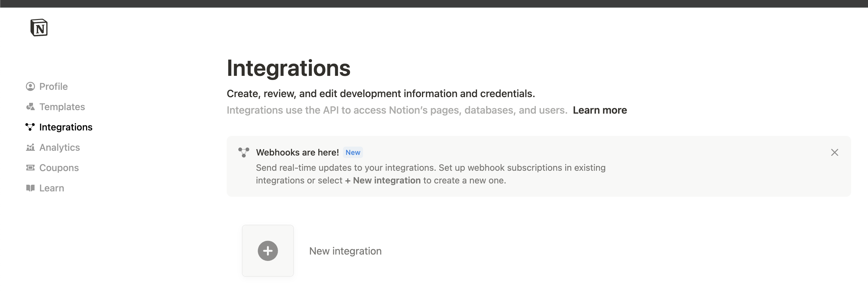Go to the Templates page
The image size is (868, 292).
pos(62,107)
